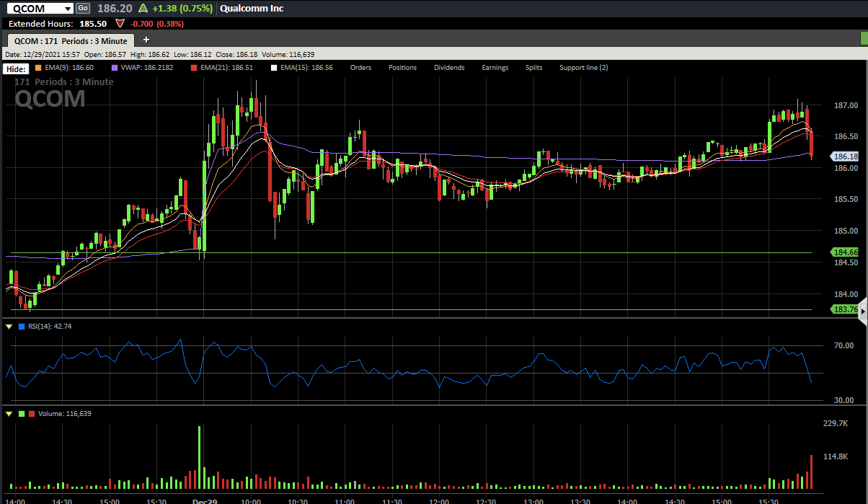
Task: Click the Go button next to symbol
Action: click(83, 8)
